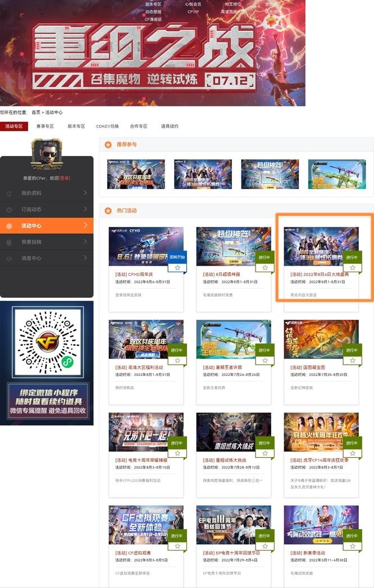Viewport: 374px width, 588px height.
Task: Click the WeChat mini program QR code
Action: (46, 343)
